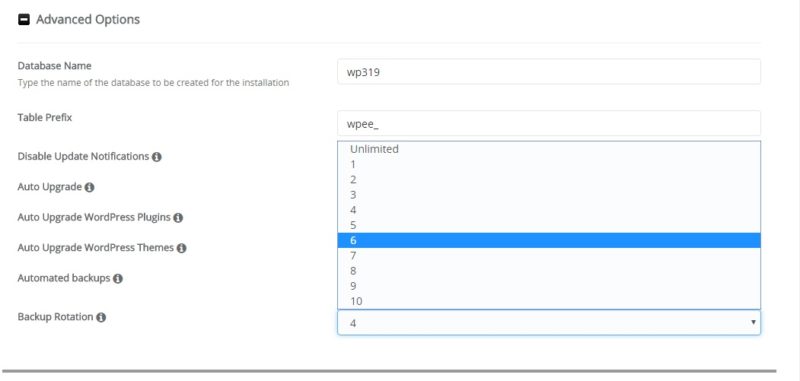Choose option 2 in the list
800x381 pixels.
(549, 180)
